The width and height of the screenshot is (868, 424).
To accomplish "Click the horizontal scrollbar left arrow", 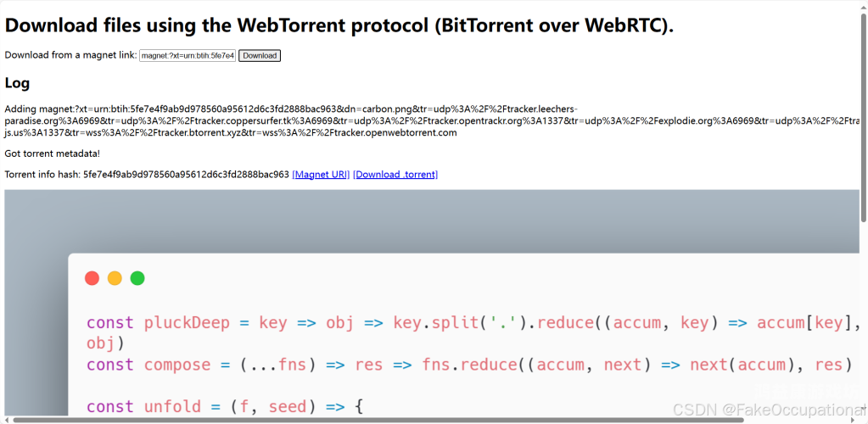I will (5, 420).
